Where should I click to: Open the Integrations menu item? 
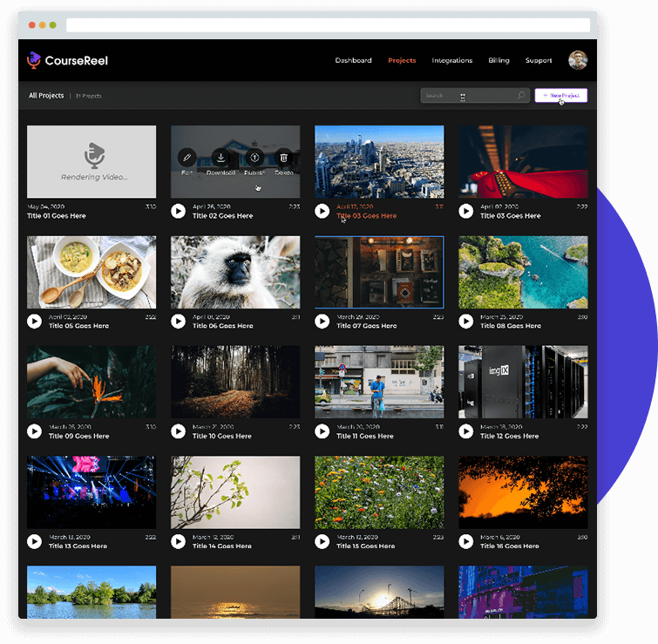[x=452, y=60]
